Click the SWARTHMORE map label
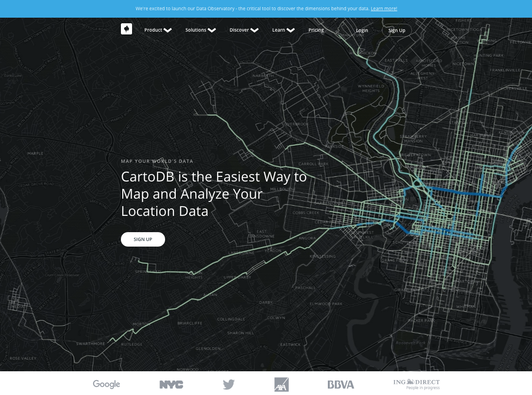Viewport: 532px width, 395px height. [x=91, y=344]
